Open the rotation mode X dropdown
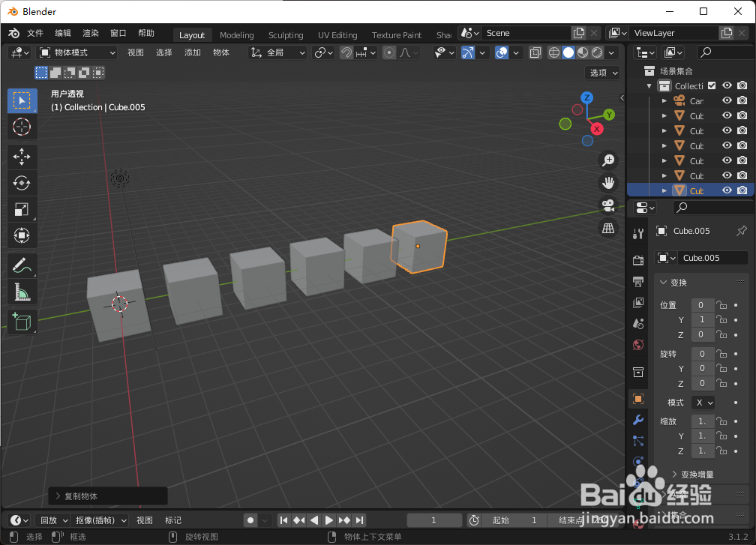The height and width of the screenshot is (545, 756). pyautogui.click(x=703, y=403)
